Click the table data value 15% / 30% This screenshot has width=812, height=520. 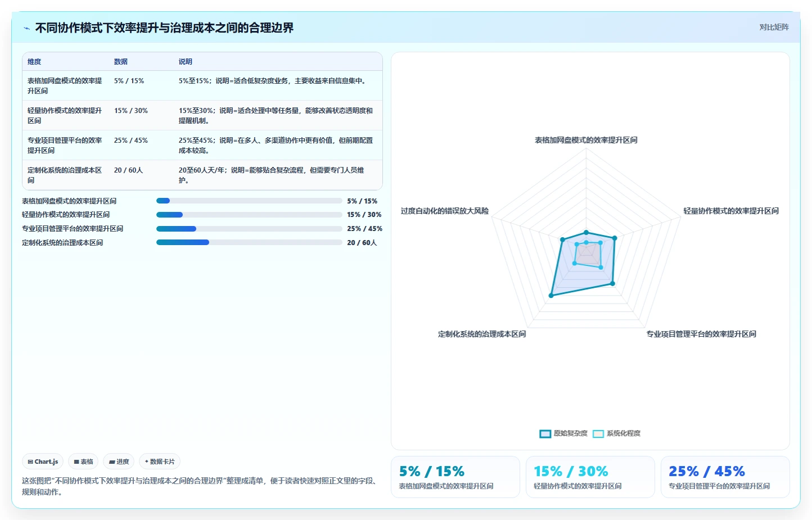tap(131, 111)
